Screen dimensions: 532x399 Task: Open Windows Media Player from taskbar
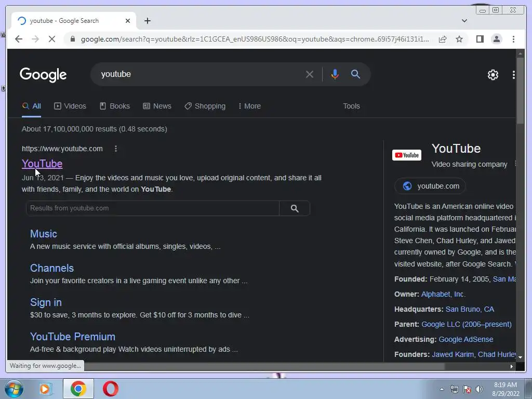[x=45, y=389]
